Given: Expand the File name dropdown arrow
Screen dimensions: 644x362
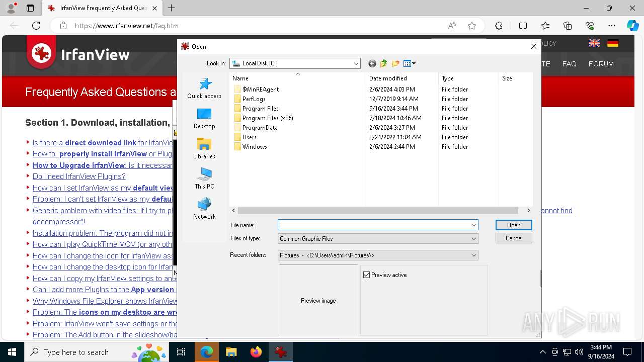Looking at the screenshot, I should (x=473, y=225).
